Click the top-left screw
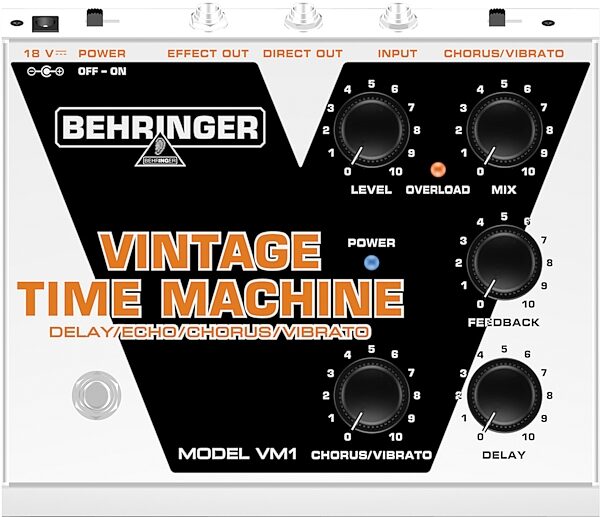 16,23
